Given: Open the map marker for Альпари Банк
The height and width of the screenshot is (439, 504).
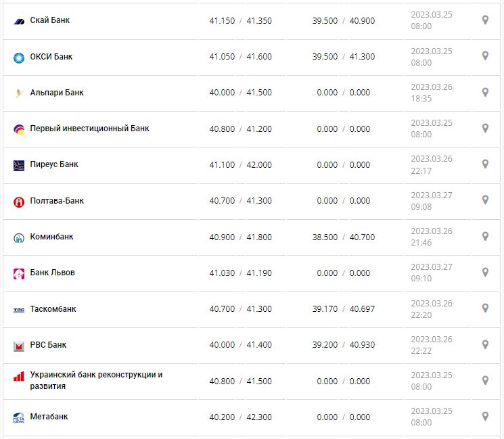Looking at the screenshot, I should click(485, 92).
